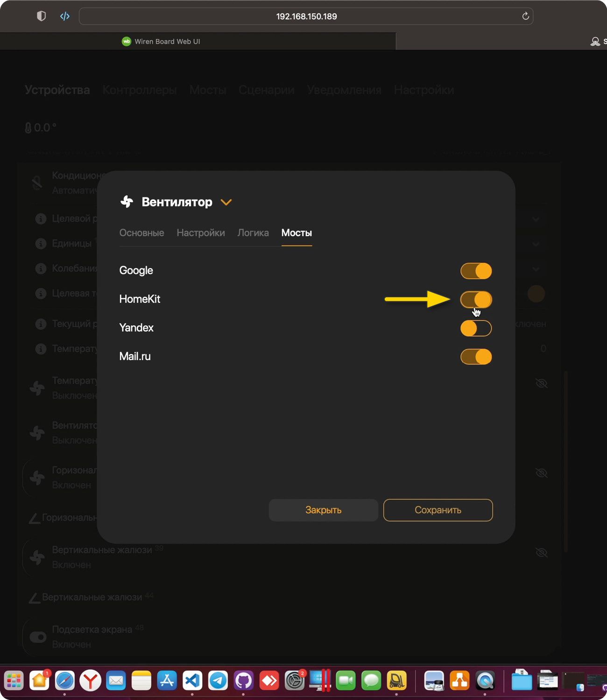The image size is (607, 700).
Task: Click the address bar showing 192.168.150.189
Action: (x=306, y=16)
